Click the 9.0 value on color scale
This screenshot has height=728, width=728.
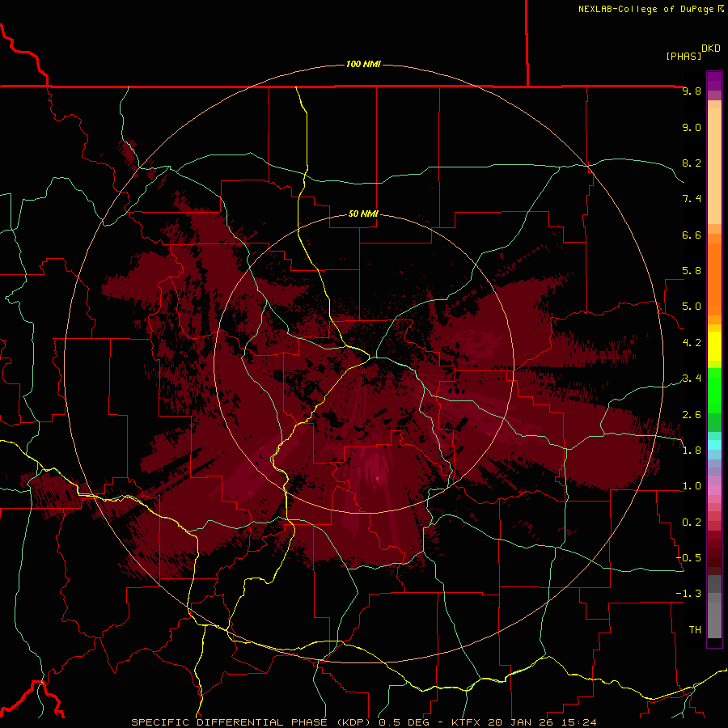pos(692,128)
